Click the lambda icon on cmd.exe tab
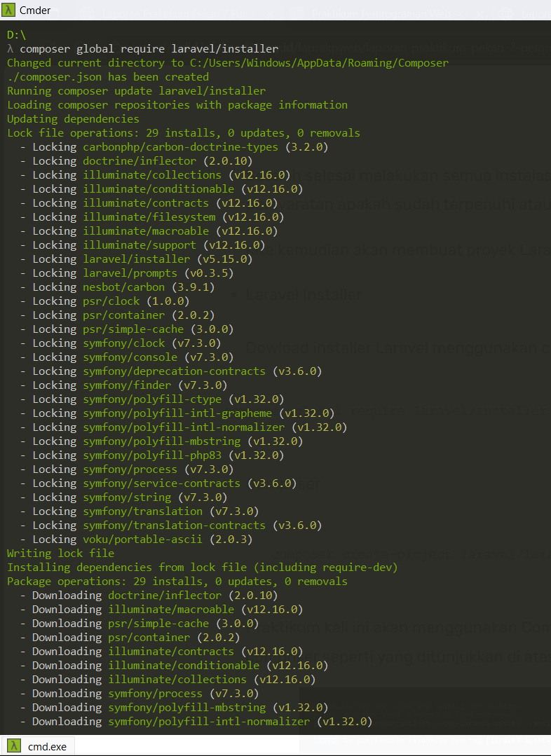 [x=14, y=746]
